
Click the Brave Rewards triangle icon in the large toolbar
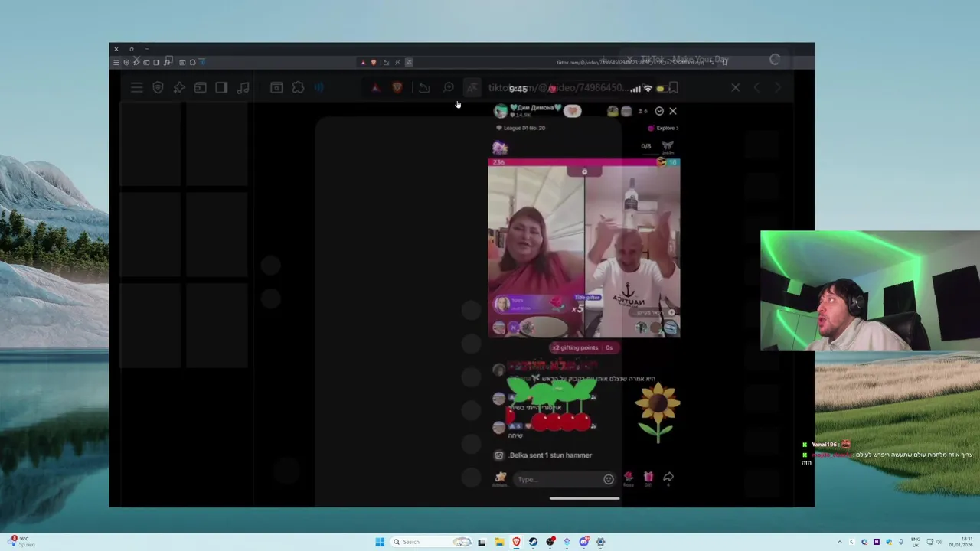click(x=375, y=88)
